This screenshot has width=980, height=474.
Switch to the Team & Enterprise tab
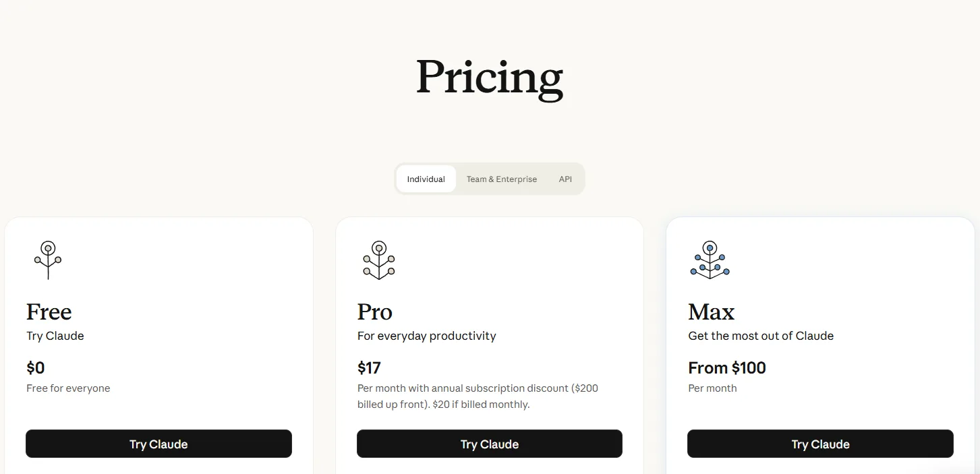click(x=502, y=179)
